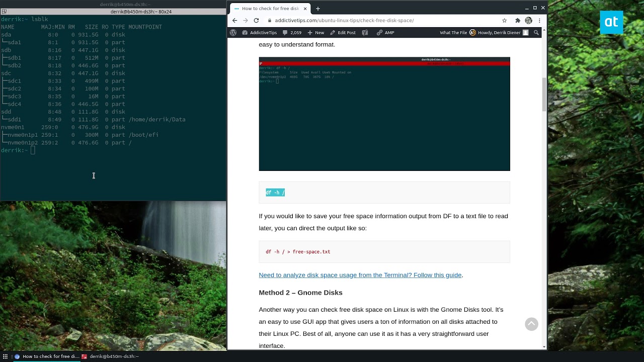This screenshot has height=362, width=644.
Task: Click the 'Method 2 – Gnome Disks' heading
Action: (x=300, y=293)
